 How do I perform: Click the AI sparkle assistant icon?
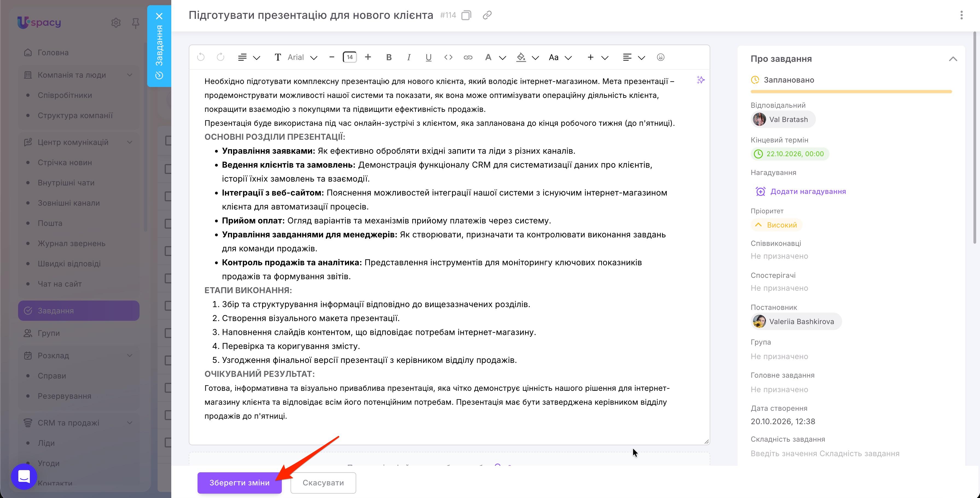click(700, 80)
